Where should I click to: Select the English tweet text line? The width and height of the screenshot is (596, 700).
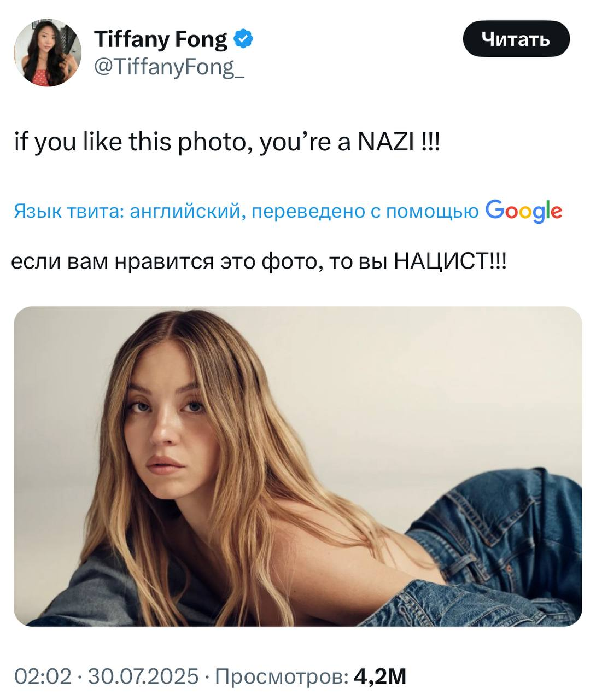point(226,143)
